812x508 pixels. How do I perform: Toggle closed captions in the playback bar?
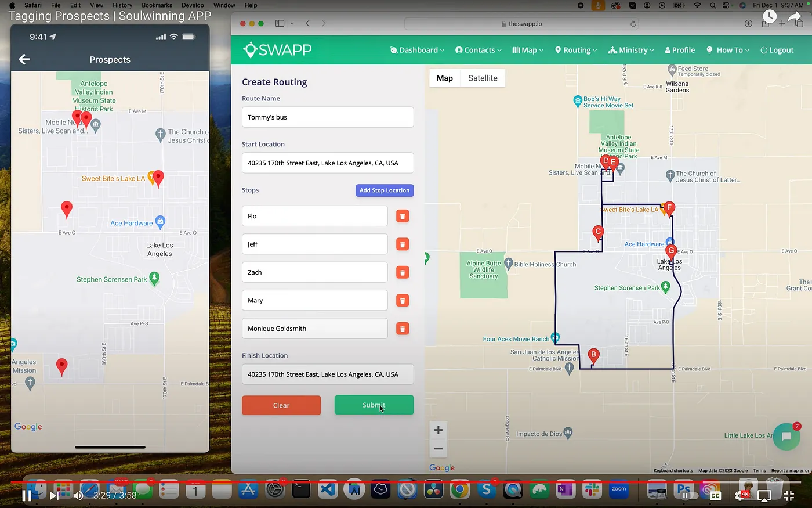715,495
